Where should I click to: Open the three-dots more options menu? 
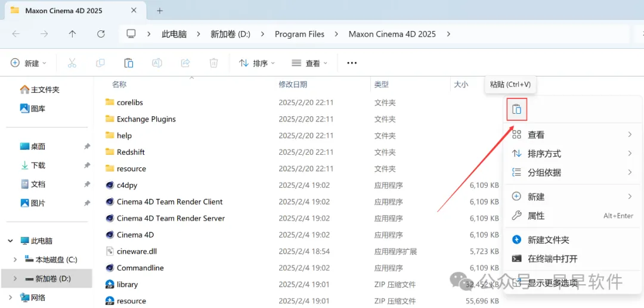[352, 63]
